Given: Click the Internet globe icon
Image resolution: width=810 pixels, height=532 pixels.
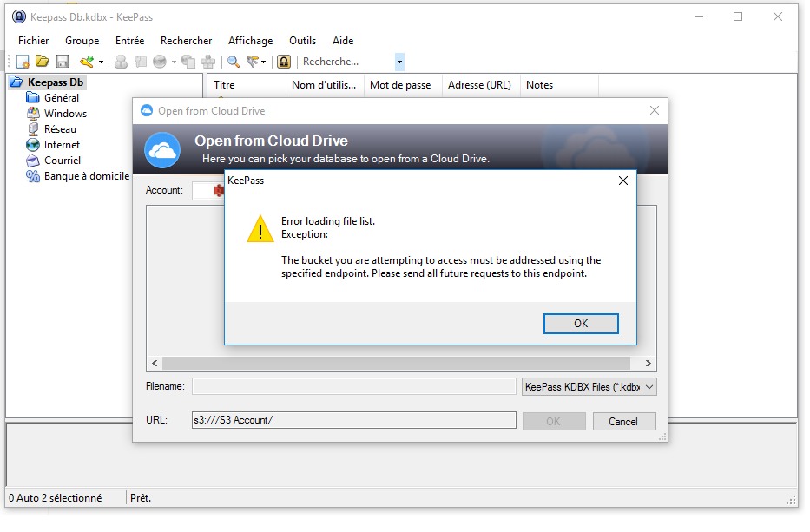Looking at the screenshot, I should (x=33, y=145).
